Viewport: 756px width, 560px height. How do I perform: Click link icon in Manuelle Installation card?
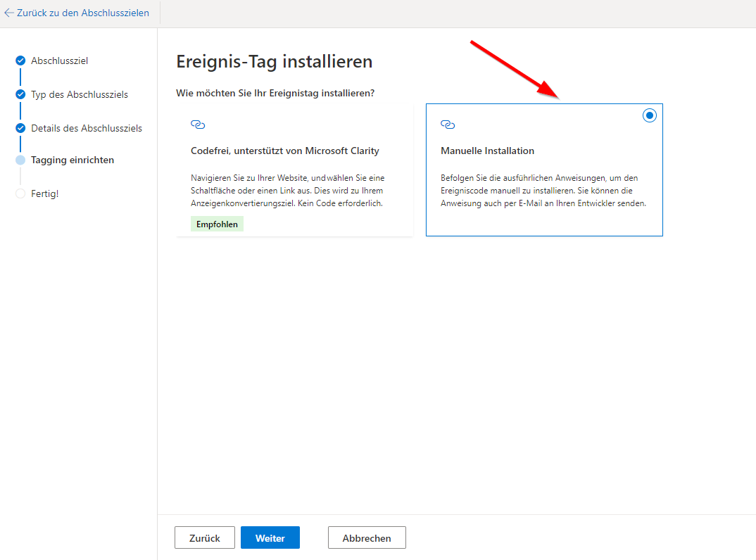[x=448, y=125]
